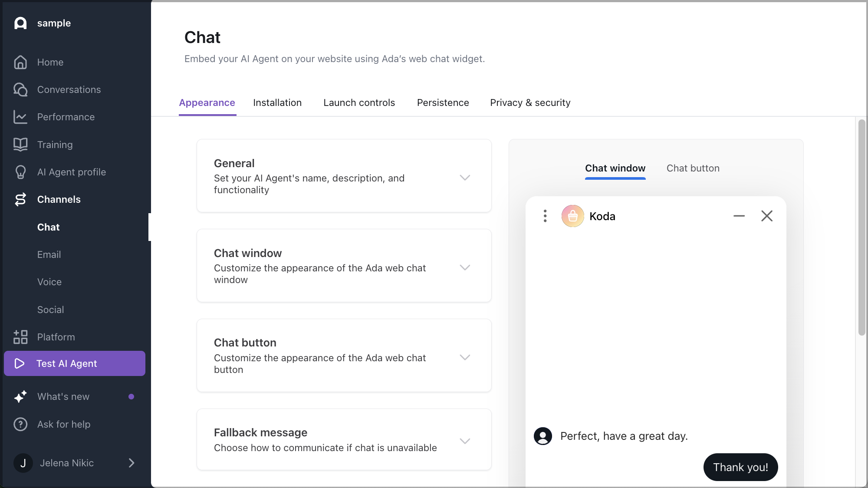Viewport: 868px width, 488px height.
Task: Expand the Fallback message card
Action: point(465,441)
